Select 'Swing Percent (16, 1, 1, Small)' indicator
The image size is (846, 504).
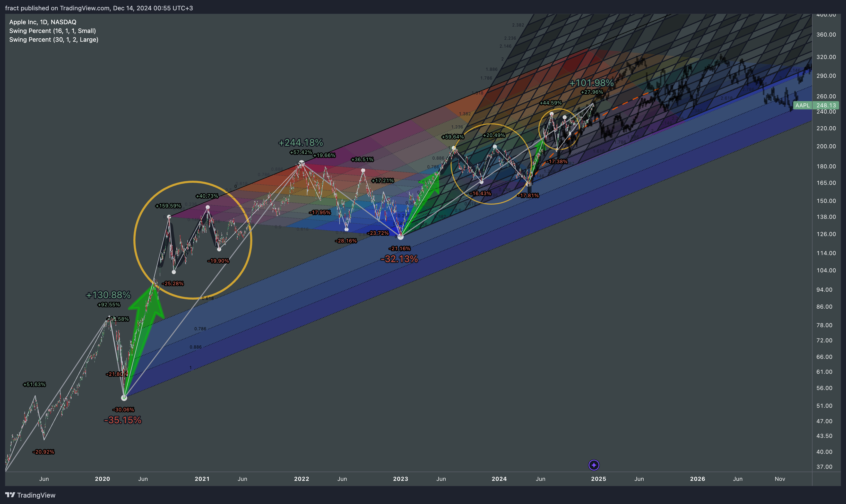(53, 31)
